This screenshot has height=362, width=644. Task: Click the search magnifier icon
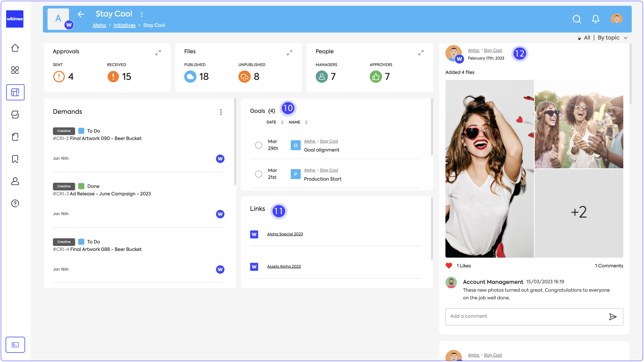click(x=577, y=19)
